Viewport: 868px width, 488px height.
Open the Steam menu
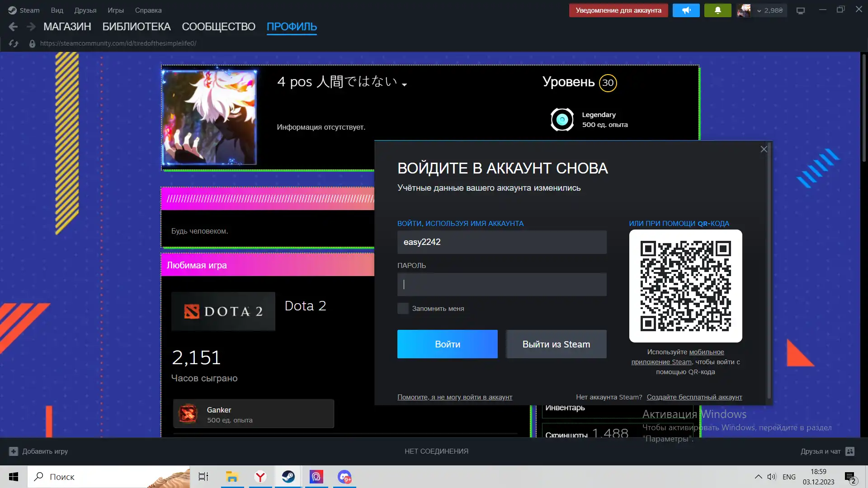[29, 10]
